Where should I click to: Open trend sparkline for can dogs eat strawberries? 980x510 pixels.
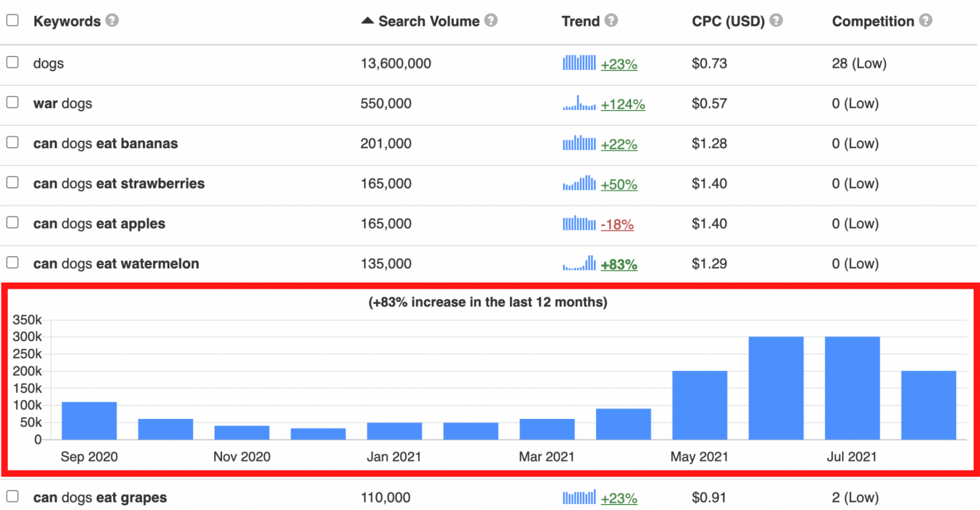click(x=579, y=184)
